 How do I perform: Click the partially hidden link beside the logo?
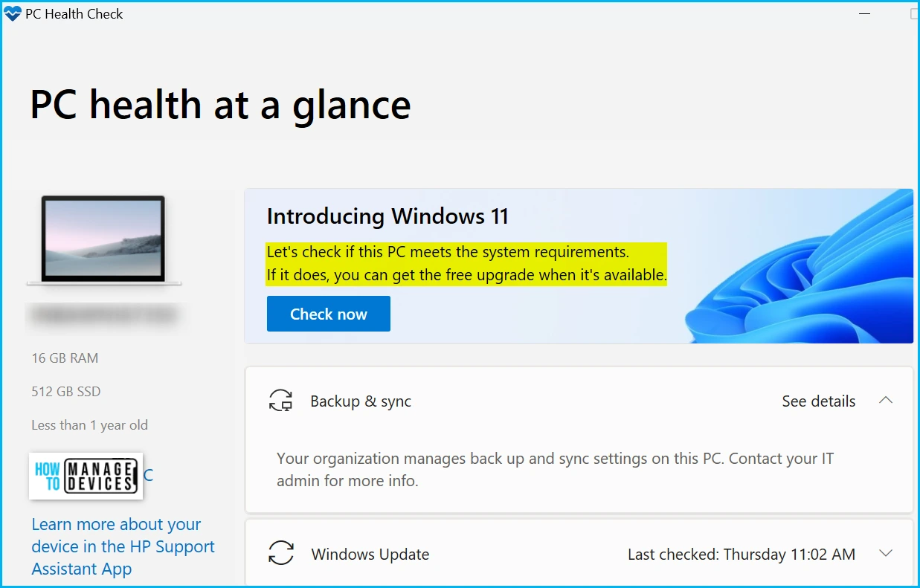pos(149,475)
